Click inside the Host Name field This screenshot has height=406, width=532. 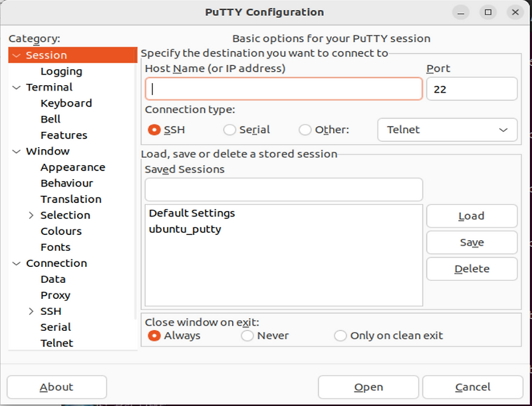(283, 89)
